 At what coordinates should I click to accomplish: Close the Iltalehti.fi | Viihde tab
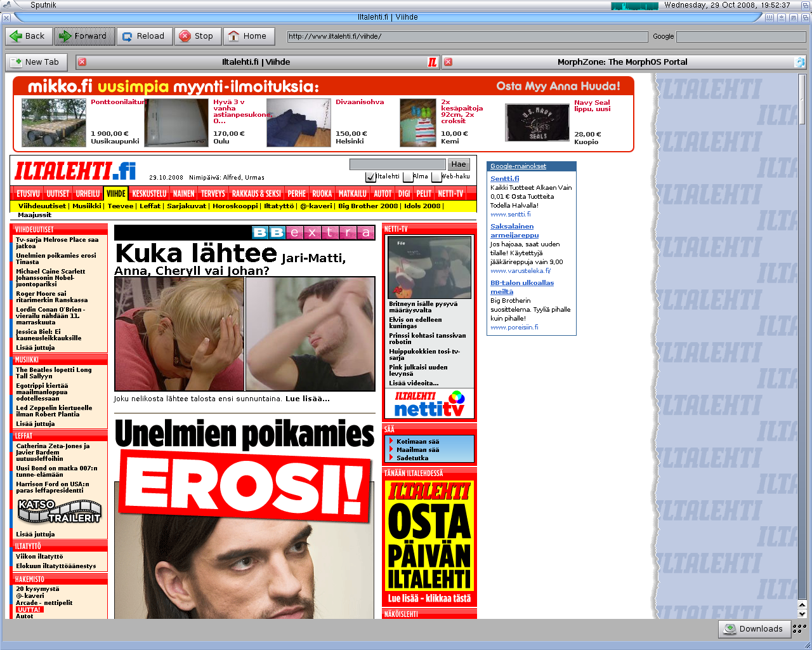82,62
